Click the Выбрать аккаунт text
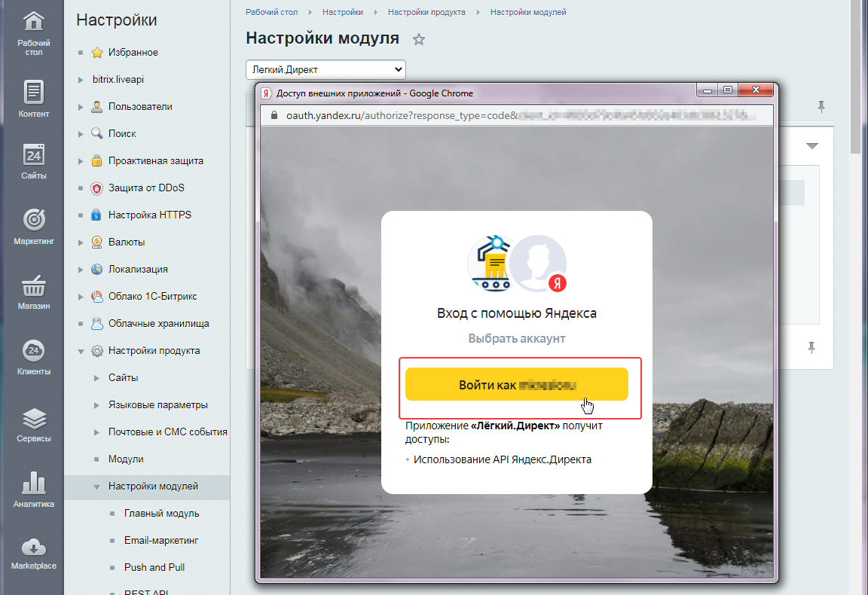 click(516, 339)
